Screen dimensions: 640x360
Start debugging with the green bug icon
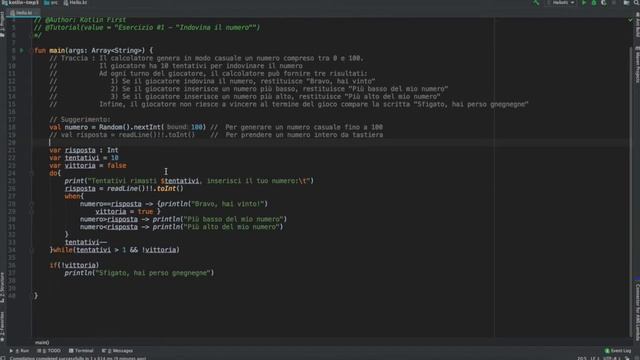594,3
